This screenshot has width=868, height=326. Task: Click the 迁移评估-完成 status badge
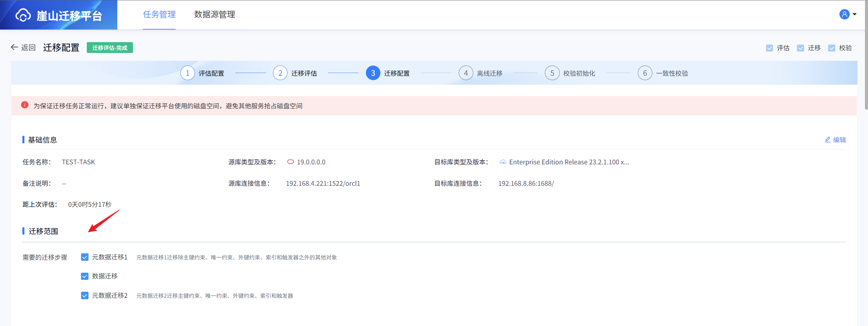(x=110, y=48)
